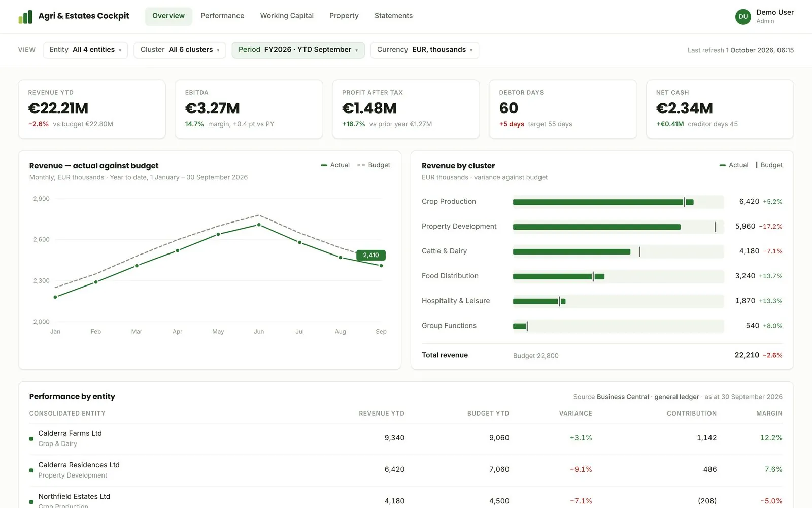The width and height of the screenshot is (812, 508).
Task: Click the Demo User account name
Action: (x=775, y=12)
